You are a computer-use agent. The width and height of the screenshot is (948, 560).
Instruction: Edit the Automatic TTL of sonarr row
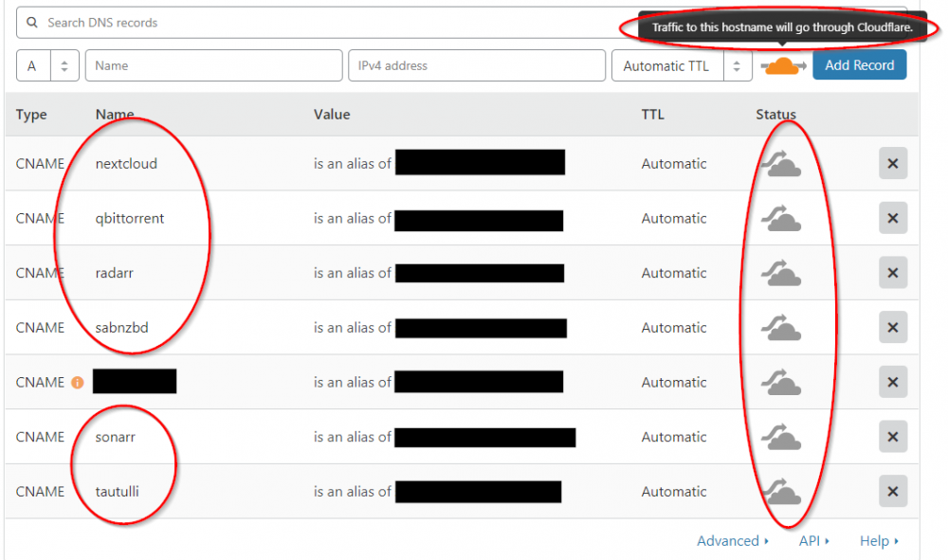(673, 437)
